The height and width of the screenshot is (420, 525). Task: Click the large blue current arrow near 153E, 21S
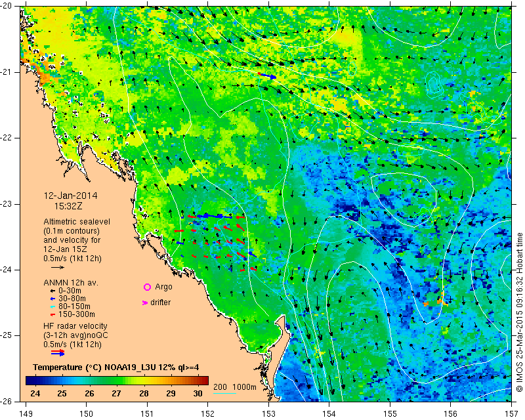tap(268, 76)
